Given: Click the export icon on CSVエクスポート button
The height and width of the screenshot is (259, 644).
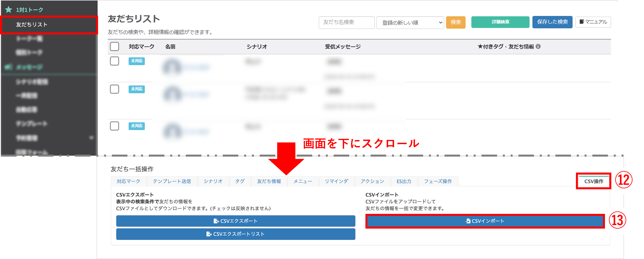Looking at the screenshot, I should coord(216,221).
